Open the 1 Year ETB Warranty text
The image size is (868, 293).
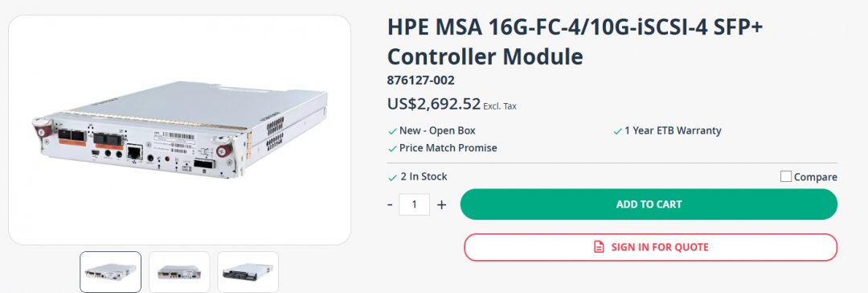click(674, 131)
